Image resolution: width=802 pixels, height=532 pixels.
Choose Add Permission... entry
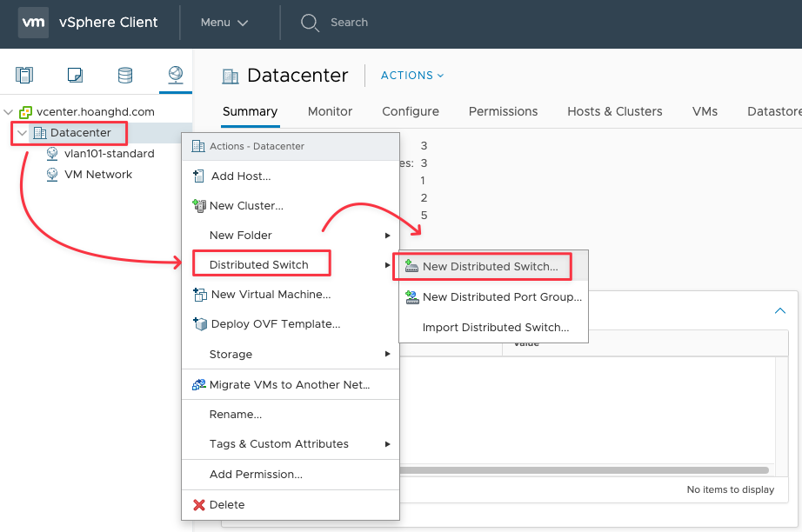291,475
